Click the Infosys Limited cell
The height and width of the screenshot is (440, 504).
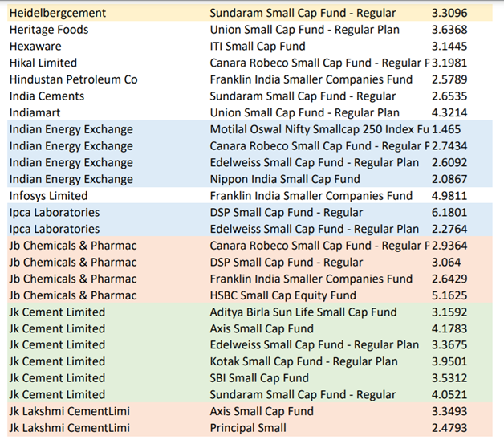coord(48,196)
